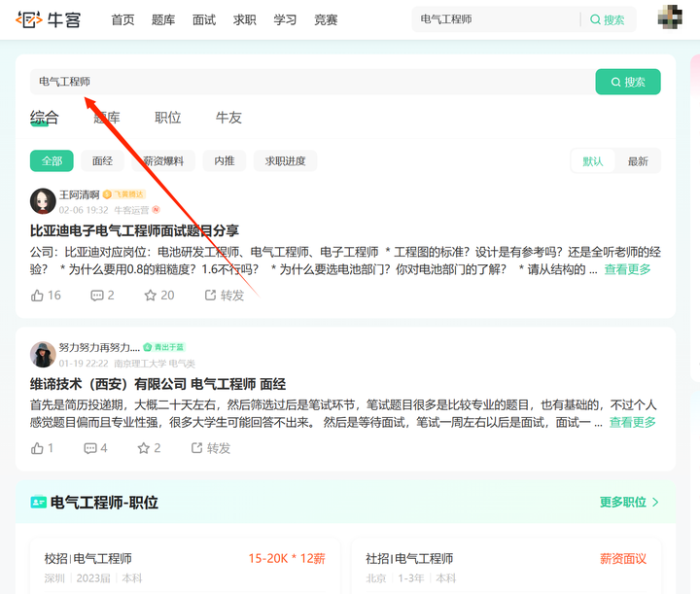The height and width of the screenshot is (594, 700).
Task: Select the 最新 sort option
Action: pyautogui.click(x=638, y=161)
